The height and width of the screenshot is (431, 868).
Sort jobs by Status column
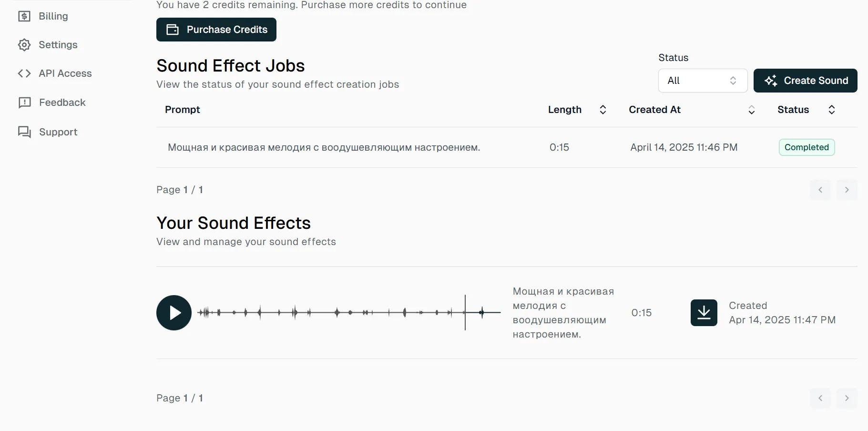(x=831, y=110)
